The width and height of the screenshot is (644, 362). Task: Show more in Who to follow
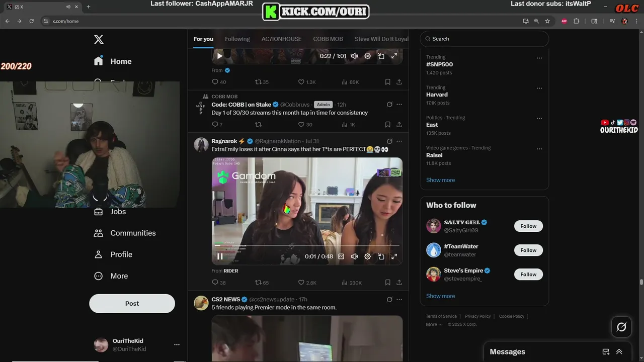[440, 296]
